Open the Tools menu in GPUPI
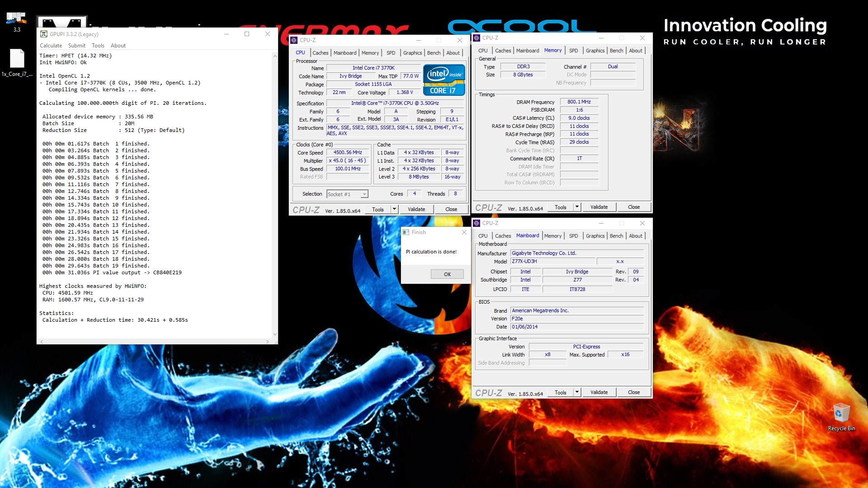Viewport: 868px width, 488px height. click(98, 46)
